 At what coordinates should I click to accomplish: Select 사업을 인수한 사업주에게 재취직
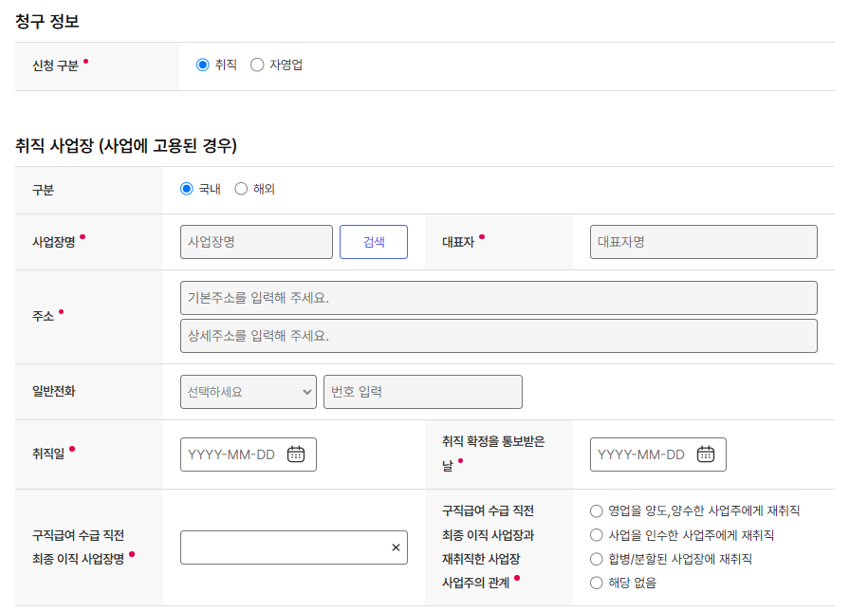coord(596,535)
